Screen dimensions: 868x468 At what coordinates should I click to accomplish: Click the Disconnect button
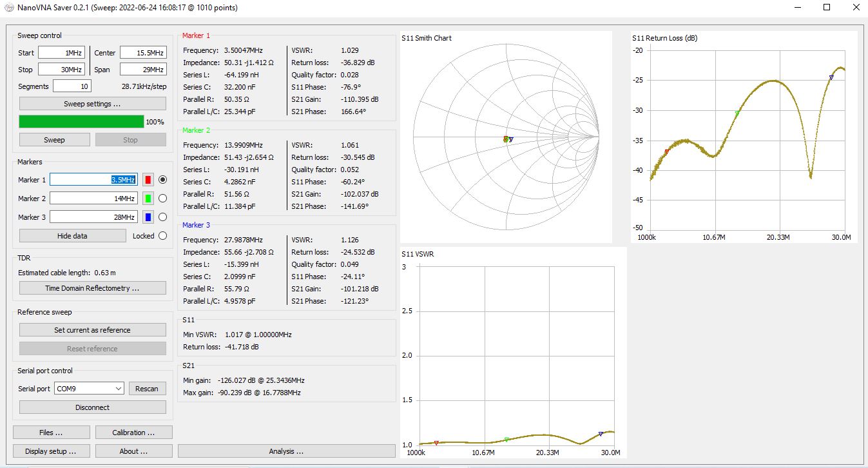click(92, 407)
